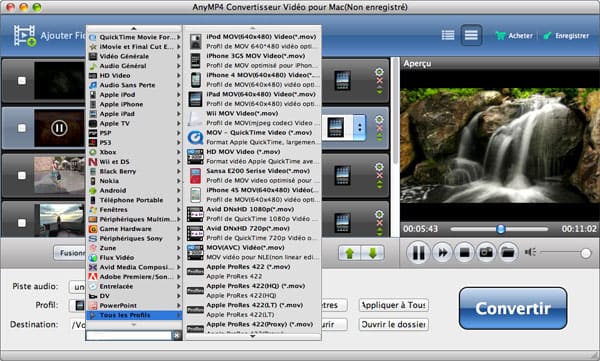Click iPad profile icon in third row
The image size is (600, 361).
click(x=342, y=176)
